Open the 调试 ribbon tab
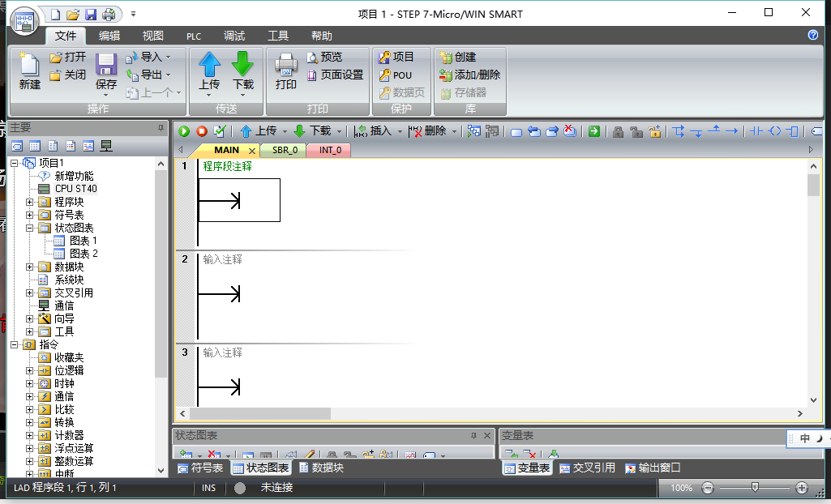This screenshot has height=504, width=831. (233, 36)
